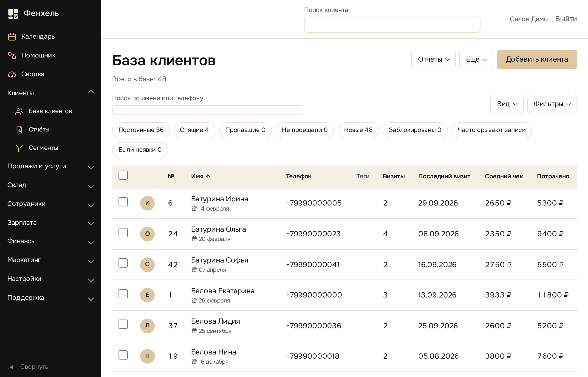Select the Спящие 4 segment chip
This screenshot has width=588, height=377.
tap(194, 130)
